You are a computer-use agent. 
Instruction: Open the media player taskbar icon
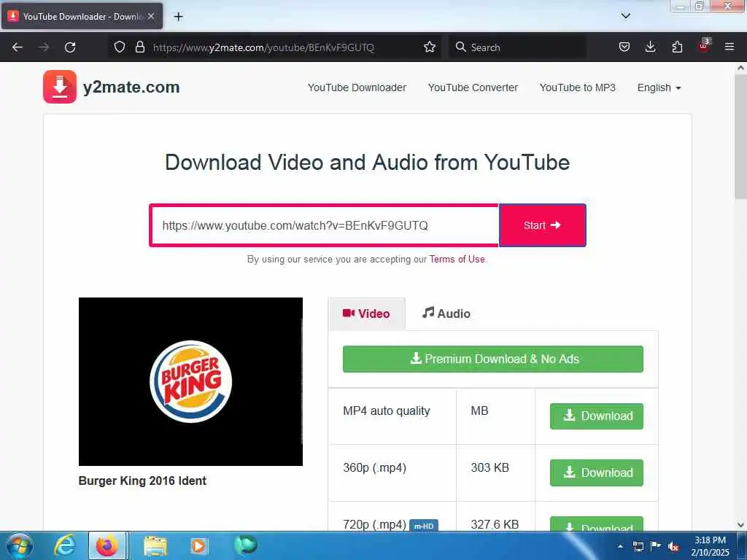[198, 546]
